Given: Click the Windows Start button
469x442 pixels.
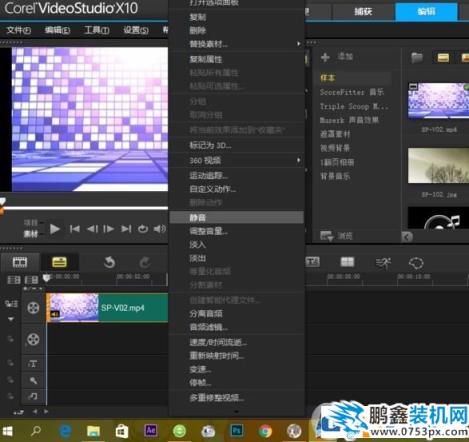Looking at the screenshot, I should (x=7, y=431).
